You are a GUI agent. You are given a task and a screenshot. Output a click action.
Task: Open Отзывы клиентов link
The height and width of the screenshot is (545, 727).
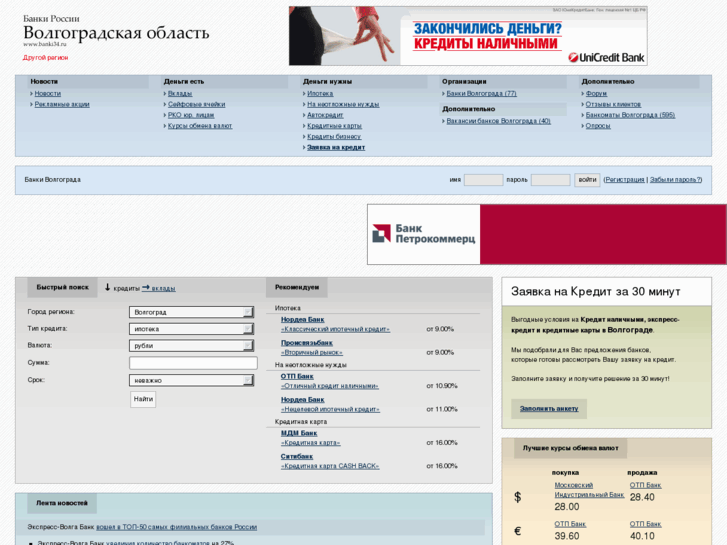[x=613, y=104]
